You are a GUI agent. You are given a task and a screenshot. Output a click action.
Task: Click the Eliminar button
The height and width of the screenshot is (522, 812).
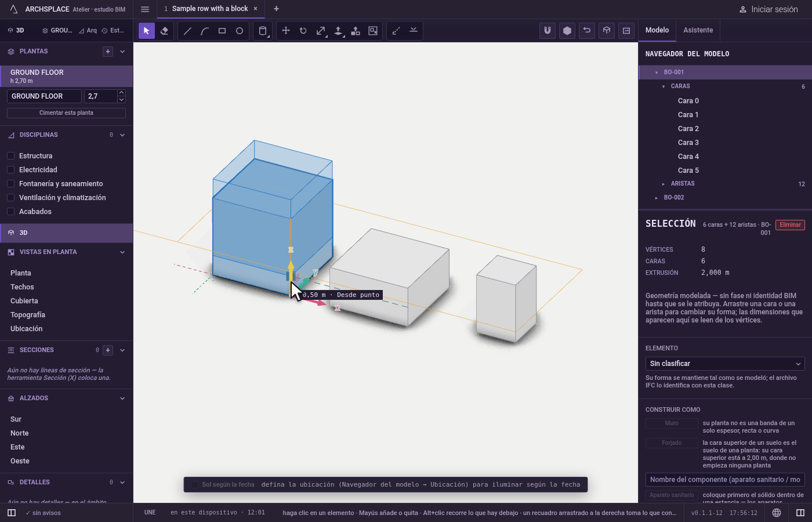[790, 225]
